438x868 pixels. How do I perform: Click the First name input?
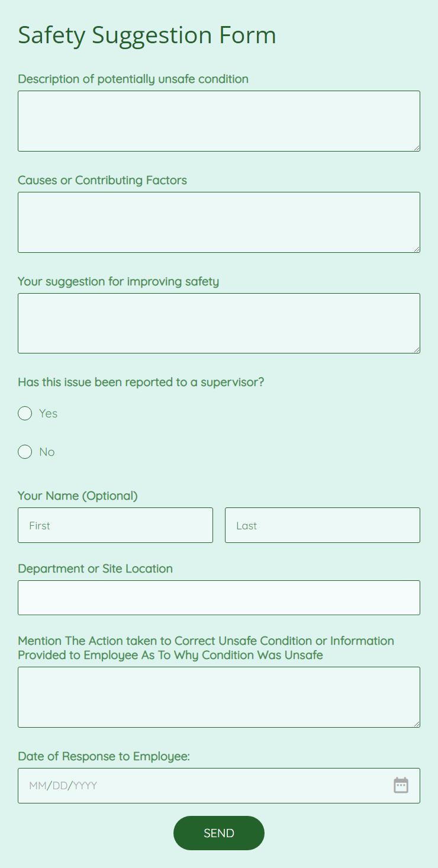coord(115,525)
